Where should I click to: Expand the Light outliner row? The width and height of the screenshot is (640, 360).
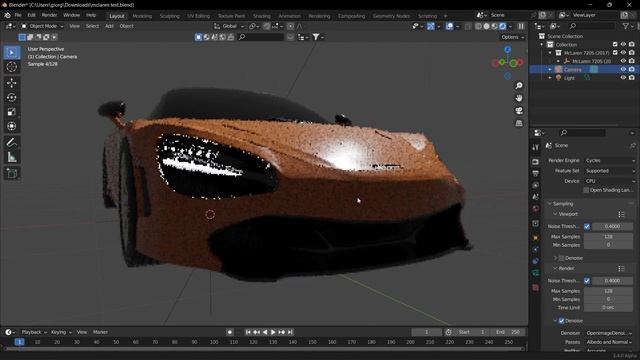(x=550, y=78)
